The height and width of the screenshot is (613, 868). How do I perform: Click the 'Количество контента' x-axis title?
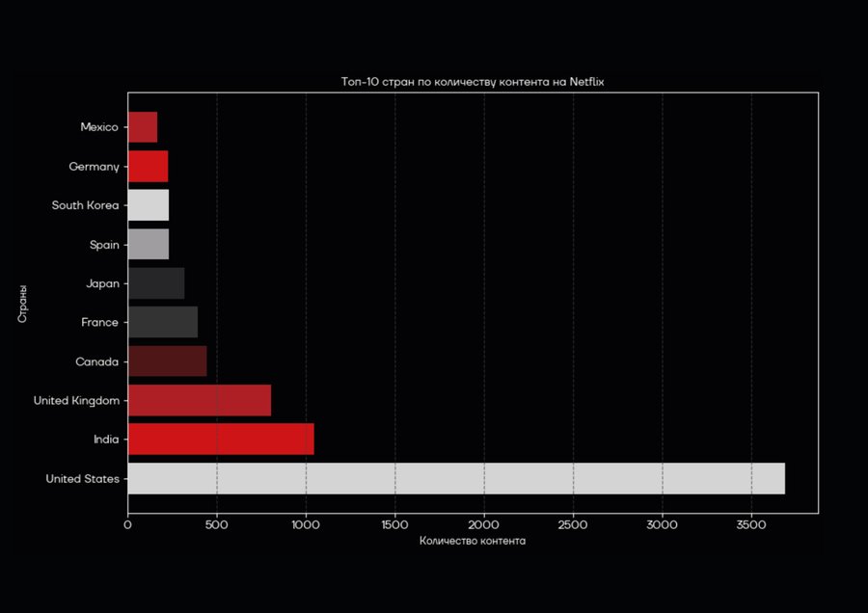tap(473, 541)
